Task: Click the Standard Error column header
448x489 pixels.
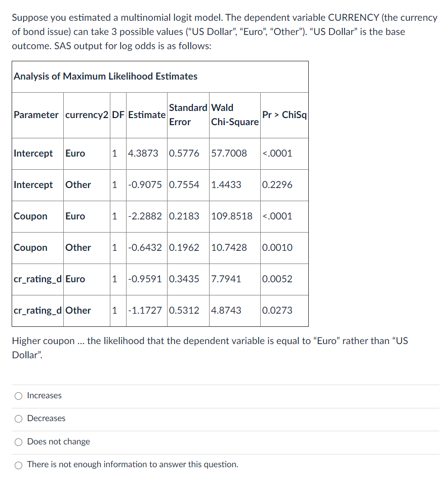Action: point(188,115)
